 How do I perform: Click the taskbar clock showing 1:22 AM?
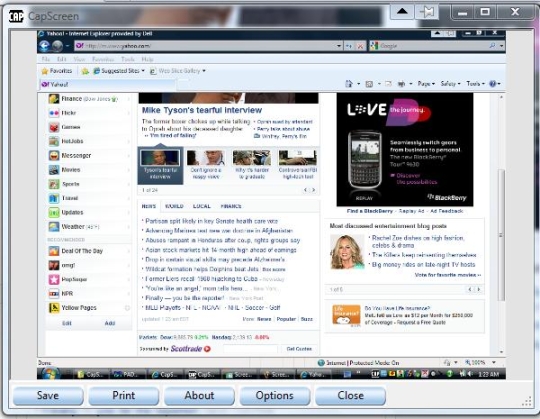click(x=488, y=374)
